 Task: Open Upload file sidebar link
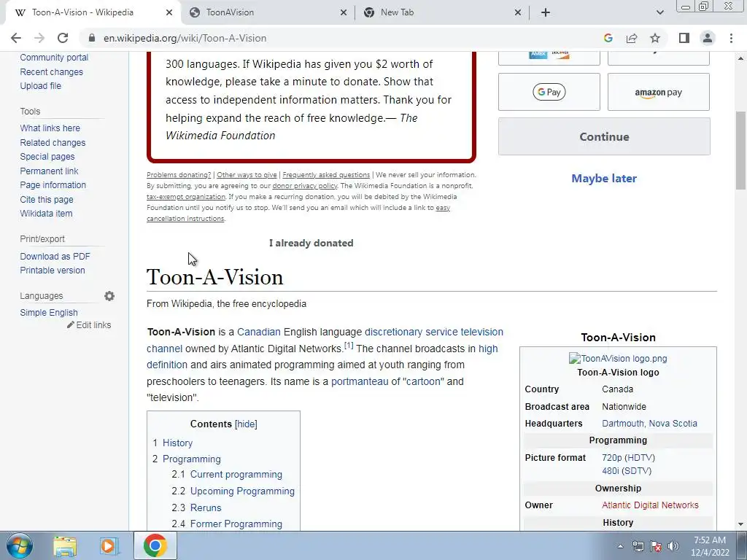tap(41, 86)
